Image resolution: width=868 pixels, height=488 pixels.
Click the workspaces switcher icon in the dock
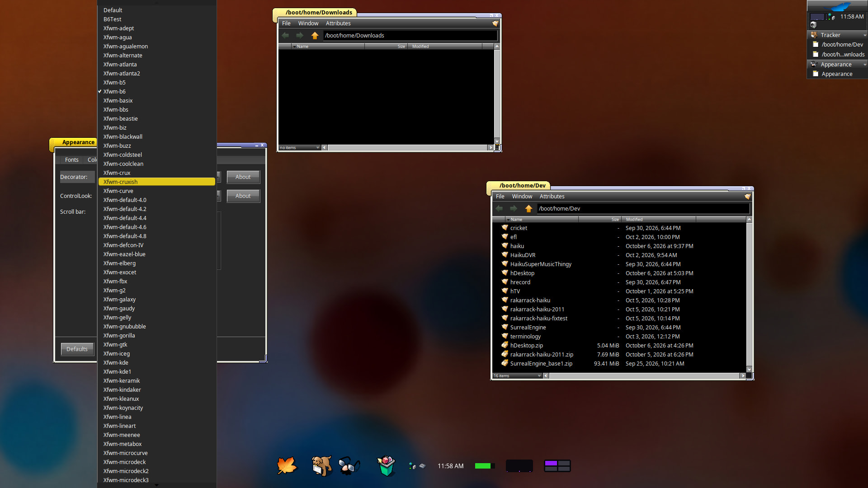(x=557, y=466)
